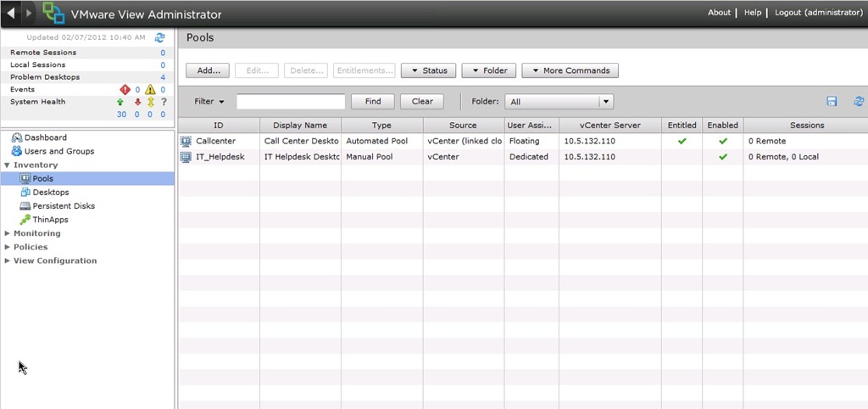
Task: Click the Help link in header
Action: point(752,13)
